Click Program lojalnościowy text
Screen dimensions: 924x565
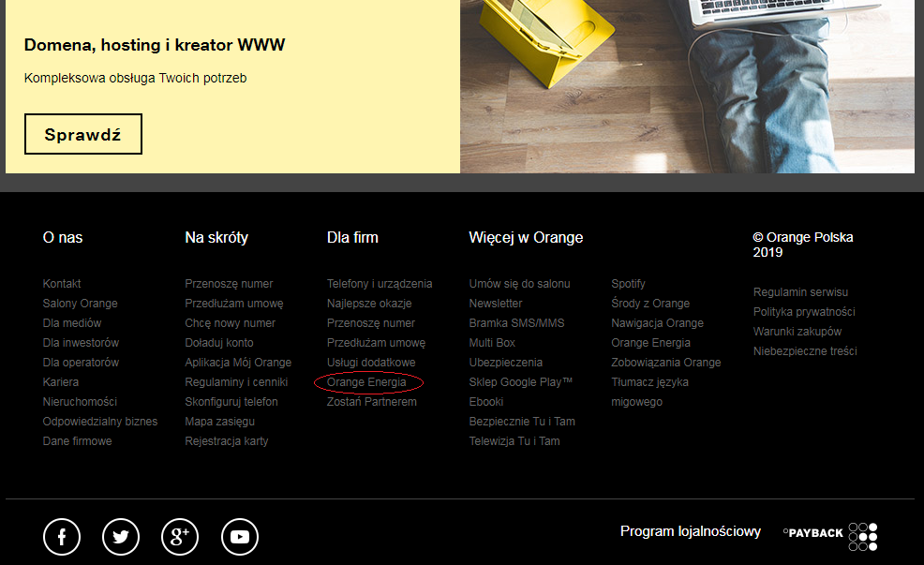point(691,531)
